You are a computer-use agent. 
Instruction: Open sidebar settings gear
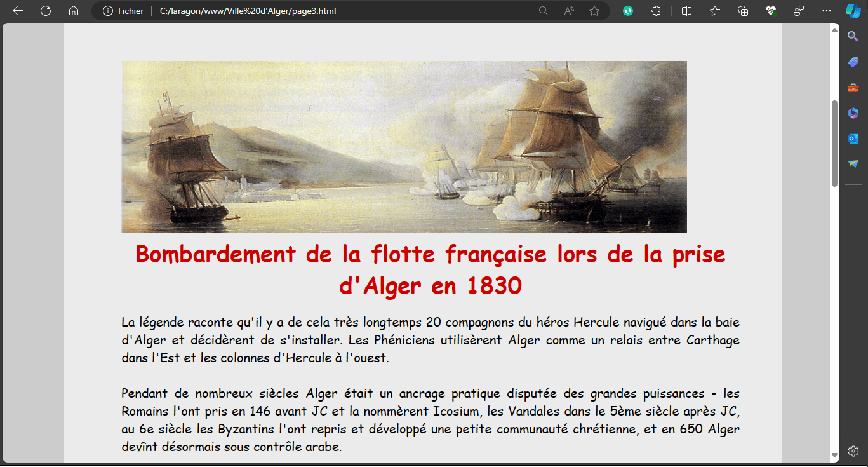point(853,451)
